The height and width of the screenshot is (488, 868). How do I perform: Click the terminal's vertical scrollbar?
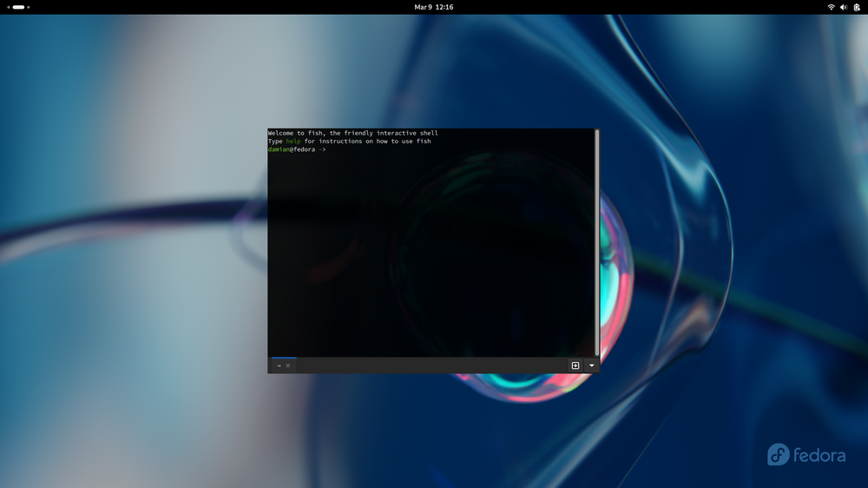597,242
